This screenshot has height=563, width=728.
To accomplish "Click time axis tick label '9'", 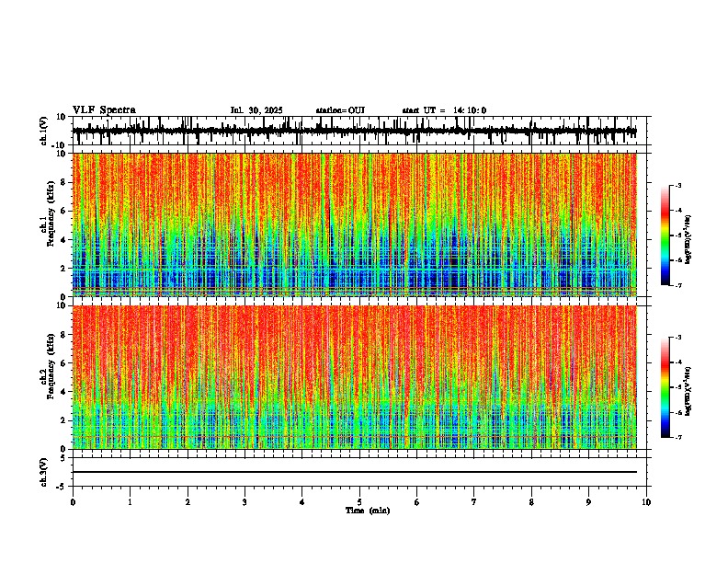I will tap(588, 502).
